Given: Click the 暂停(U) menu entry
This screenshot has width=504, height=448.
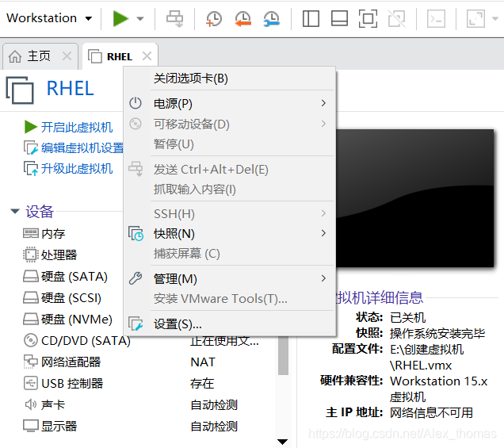Looking at the screenshot, I should tap(230, 144).
